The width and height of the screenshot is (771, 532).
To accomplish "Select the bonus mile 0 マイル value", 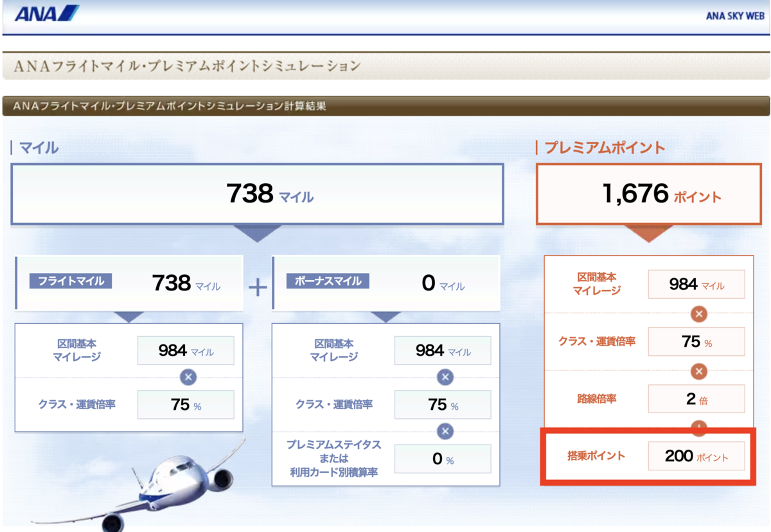I will click(443, 283).
